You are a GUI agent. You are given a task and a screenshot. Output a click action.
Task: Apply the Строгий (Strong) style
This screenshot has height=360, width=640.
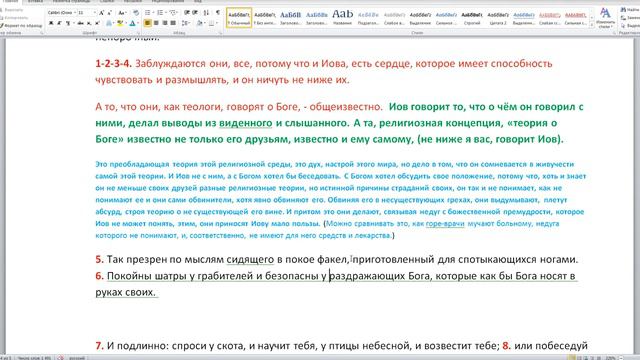point(472,18)
